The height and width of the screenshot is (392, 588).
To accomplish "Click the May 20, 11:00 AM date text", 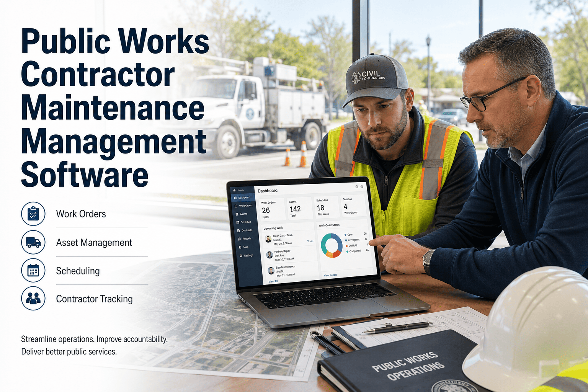I will click(x=284, y=259).
